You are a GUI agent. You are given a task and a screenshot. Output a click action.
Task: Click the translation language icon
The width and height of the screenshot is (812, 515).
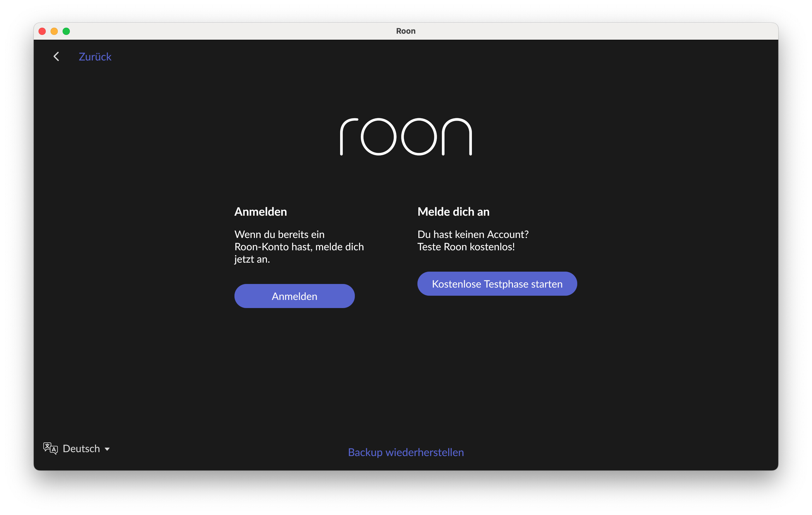tap(51, 449)
